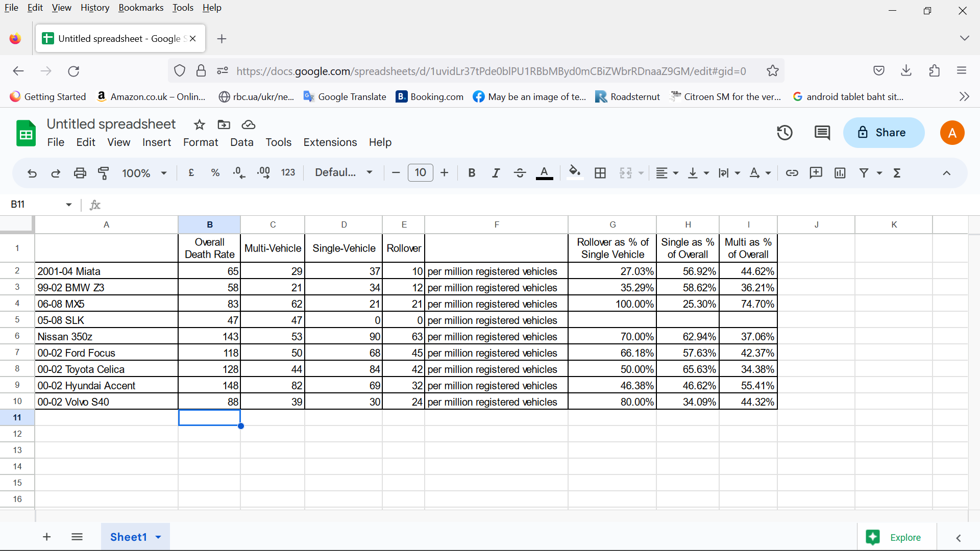The image size is (980, 551).
Task: Click the formula bar input
Action: (x=536, y=205)
